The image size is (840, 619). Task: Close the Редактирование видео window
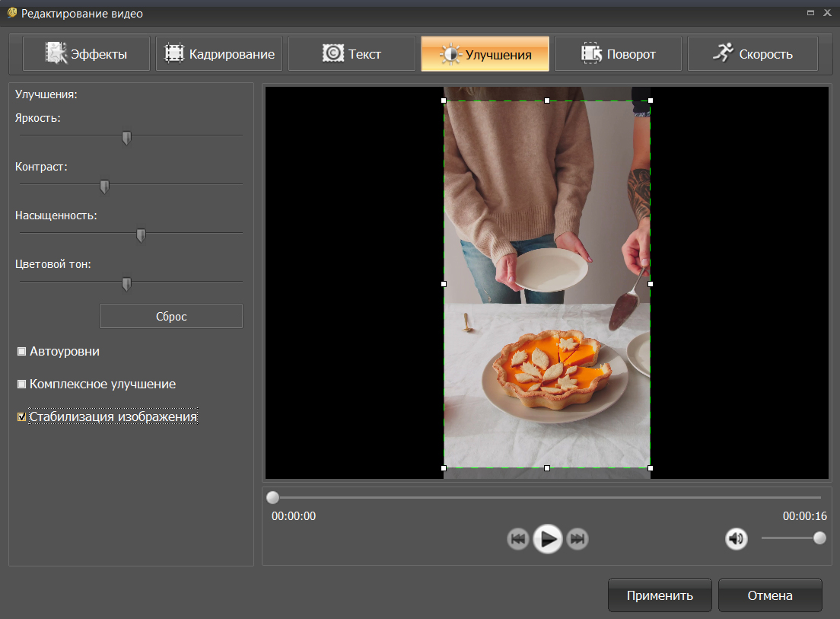(x=827, y=13)
